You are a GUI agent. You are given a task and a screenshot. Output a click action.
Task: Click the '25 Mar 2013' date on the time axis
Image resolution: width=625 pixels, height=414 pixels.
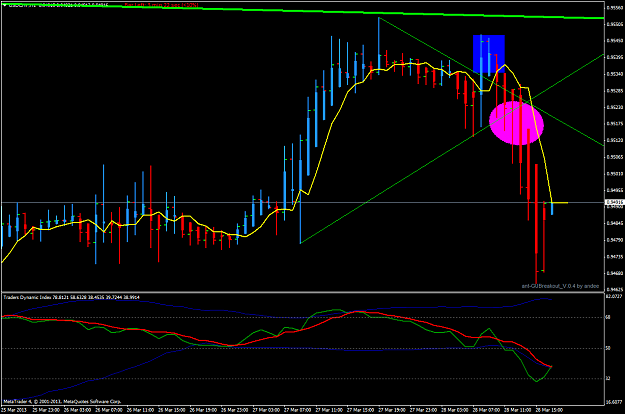coord(14,410)
